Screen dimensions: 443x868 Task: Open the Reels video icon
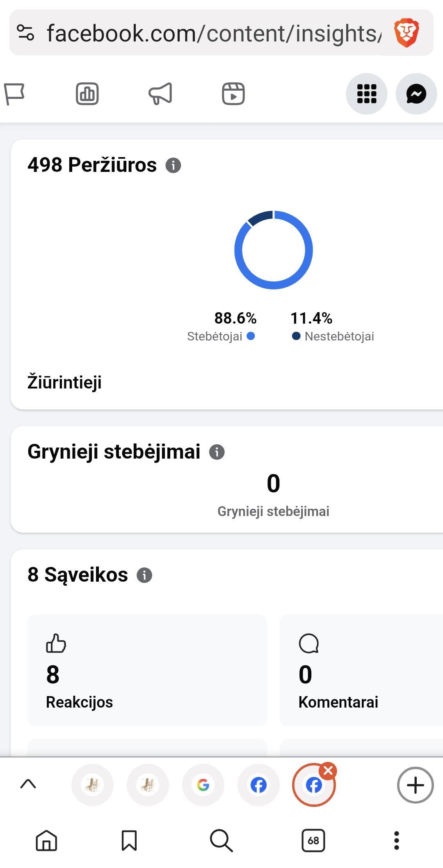point(233,94)
